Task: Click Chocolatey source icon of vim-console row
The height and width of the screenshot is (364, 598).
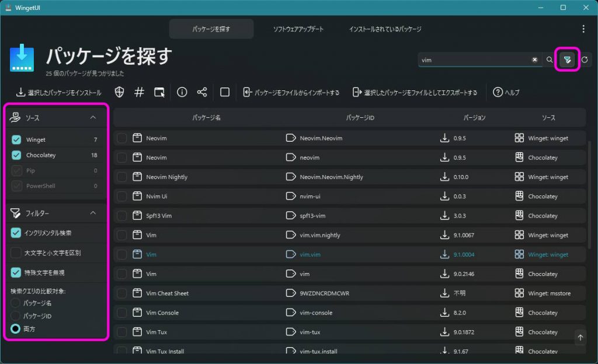Action: click(x=519, y=313)
